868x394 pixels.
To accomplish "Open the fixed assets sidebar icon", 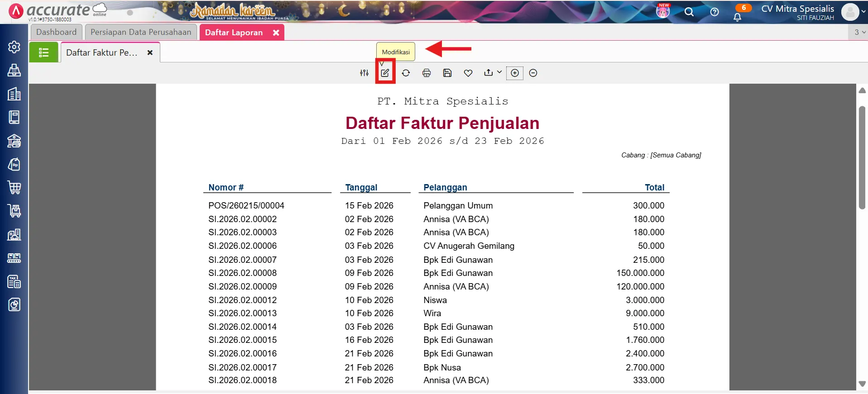I will 14,234.
